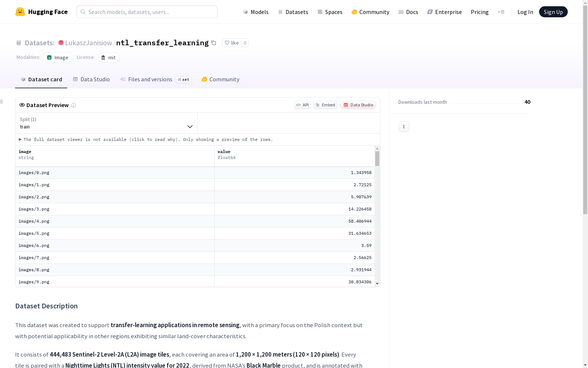This screenshot has height=368, width=588.
Task: Select the images/9.png cell
Action: [115, 282]
